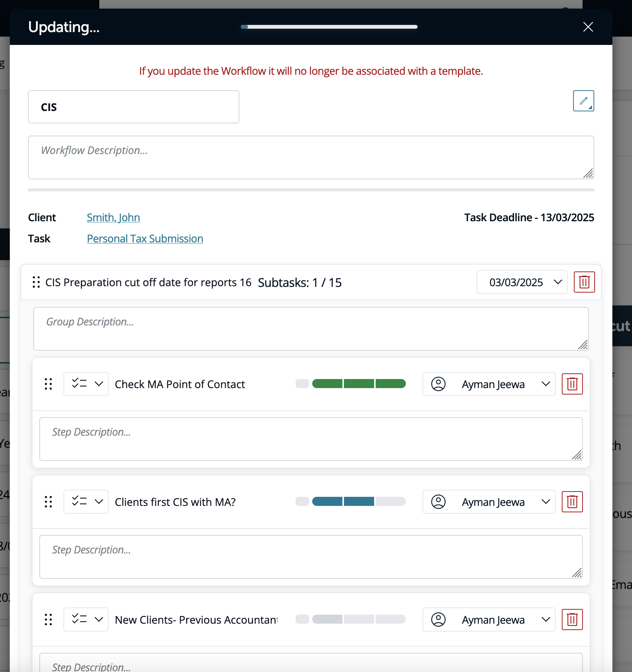Click the Group Description text area
Image resolution: width=632 pixels, height=672 pixels.
tap(311, 329)
